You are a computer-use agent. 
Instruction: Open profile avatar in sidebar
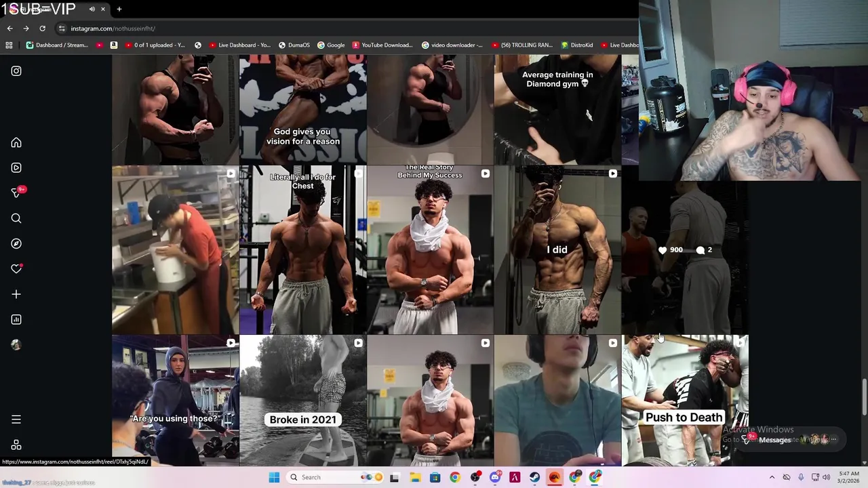point(16,344)
